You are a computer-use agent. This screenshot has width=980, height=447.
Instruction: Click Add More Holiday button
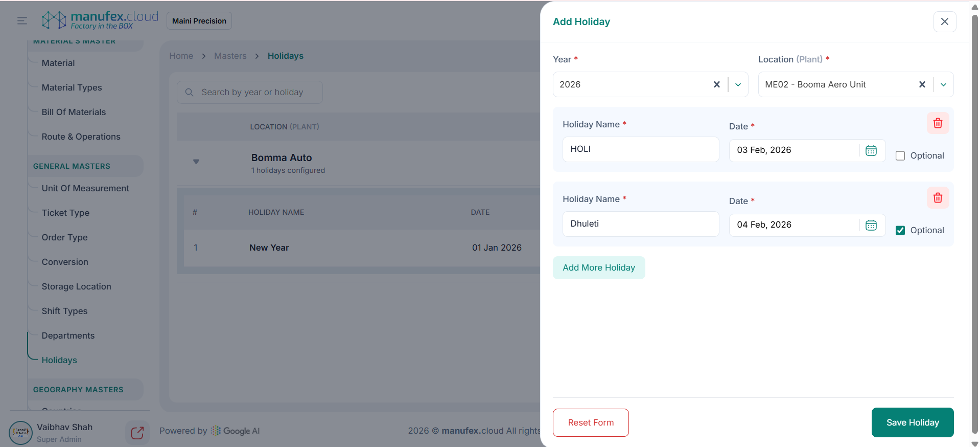pyautogui.click(x=598, y=267)
